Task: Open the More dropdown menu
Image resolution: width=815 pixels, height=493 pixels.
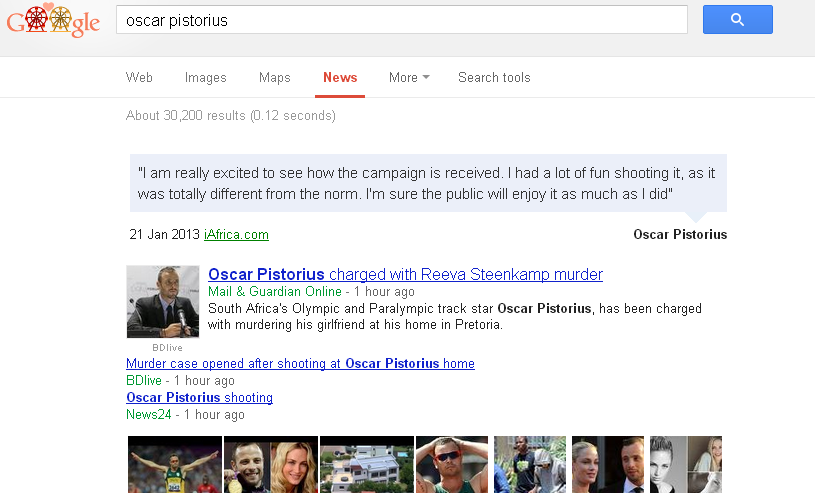Action: pyautogui.click(x=409, y=78)
